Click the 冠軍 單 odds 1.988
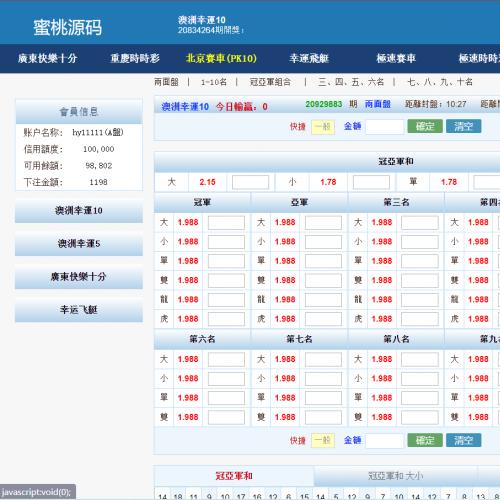The image size is (500, 500). pos(188,261)
